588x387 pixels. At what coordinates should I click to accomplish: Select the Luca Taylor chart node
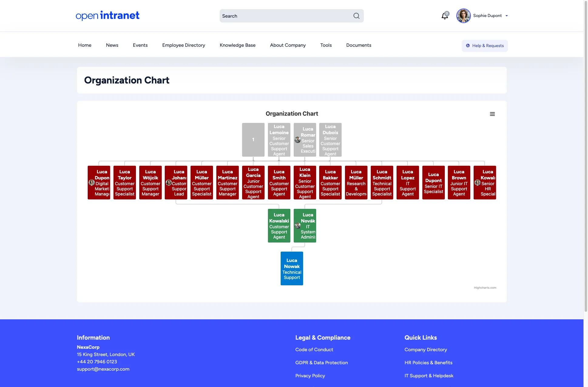coord(124,182)
